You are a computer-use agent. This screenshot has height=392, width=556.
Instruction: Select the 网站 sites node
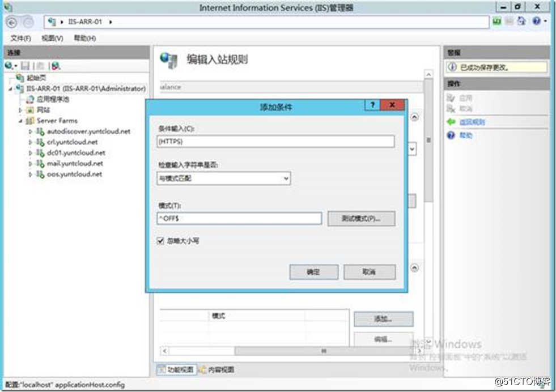tap(43, 110)
